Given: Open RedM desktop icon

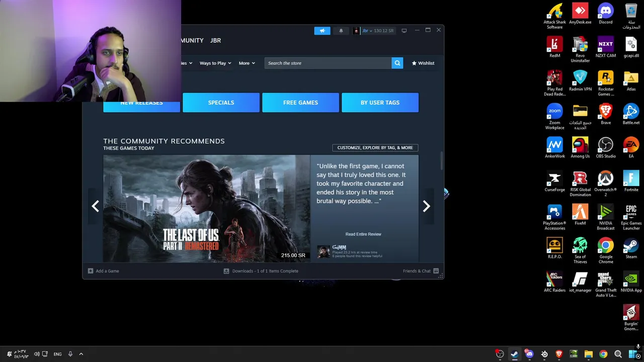Looking at the screenshot, I should pyautogui.click(x=554, y=47).
